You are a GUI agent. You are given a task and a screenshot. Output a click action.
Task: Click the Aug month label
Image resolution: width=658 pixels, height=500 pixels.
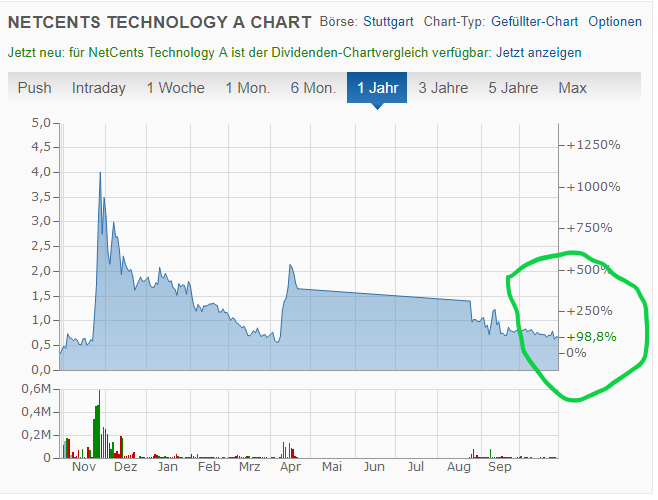(x=459, y=466)
